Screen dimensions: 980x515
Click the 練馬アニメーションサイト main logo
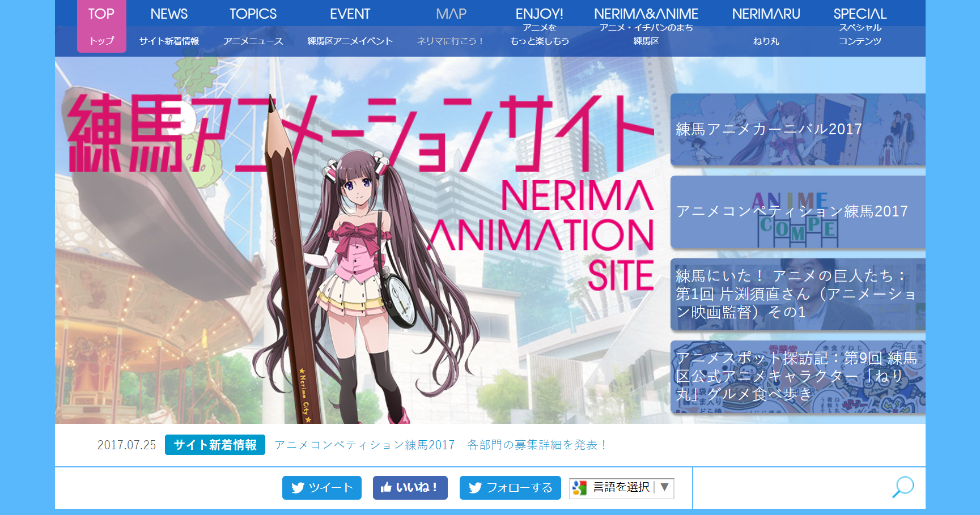click(360, 134)
